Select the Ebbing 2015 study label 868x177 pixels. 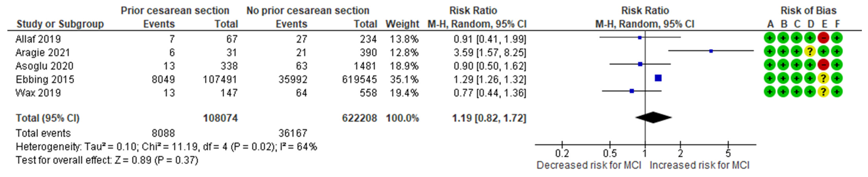(x=45, y=79)
